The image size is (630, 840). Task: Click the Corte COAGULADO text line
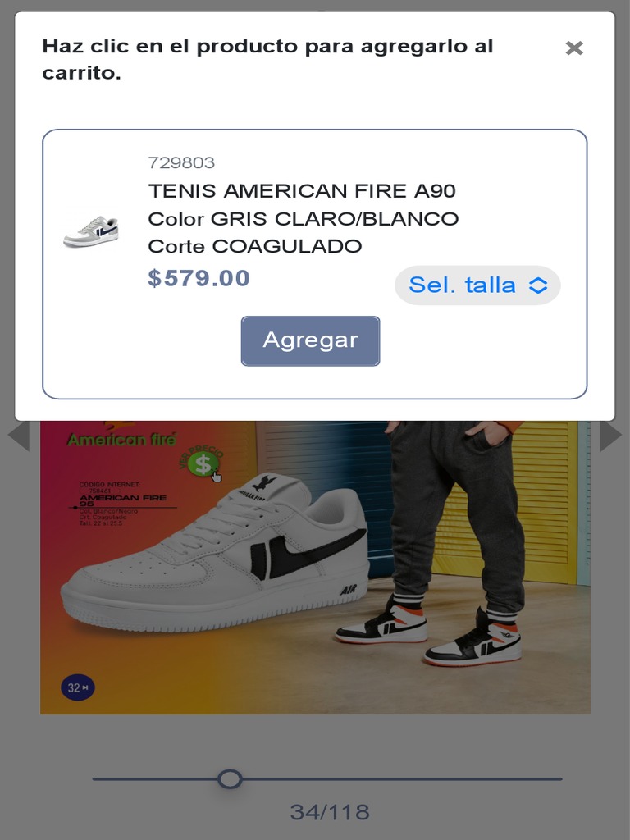[255, 246]
